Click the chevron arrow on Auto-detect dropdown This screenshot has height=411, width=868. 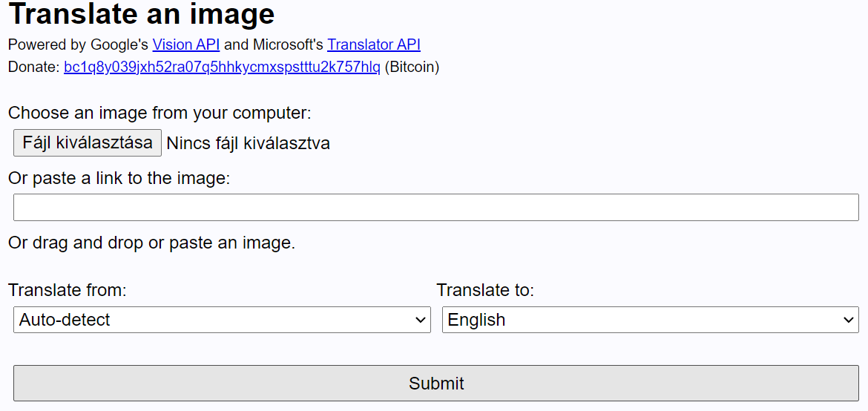(x=421, y=320)
